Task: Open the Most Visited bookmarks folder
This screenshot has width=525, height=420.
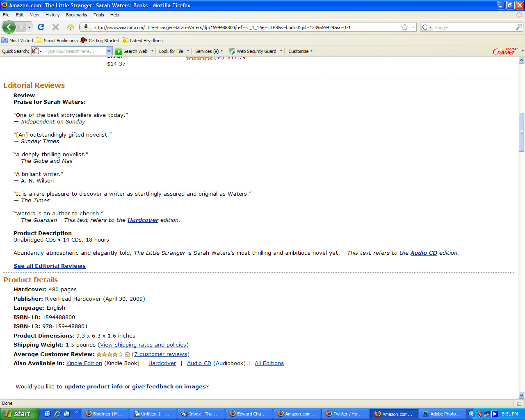Action: pyautogui.click(x=17, y=41)
